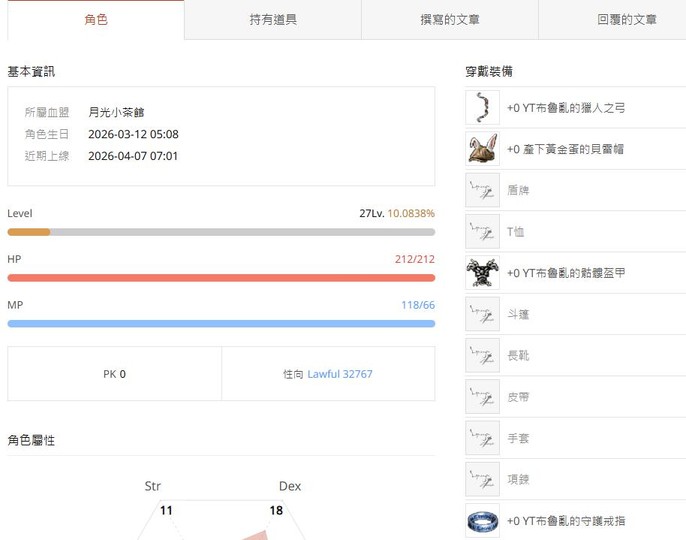Click the empty necklace (項鍊) slot icon
Viewport: 686px width, 540px height.
tap(482, 479)
